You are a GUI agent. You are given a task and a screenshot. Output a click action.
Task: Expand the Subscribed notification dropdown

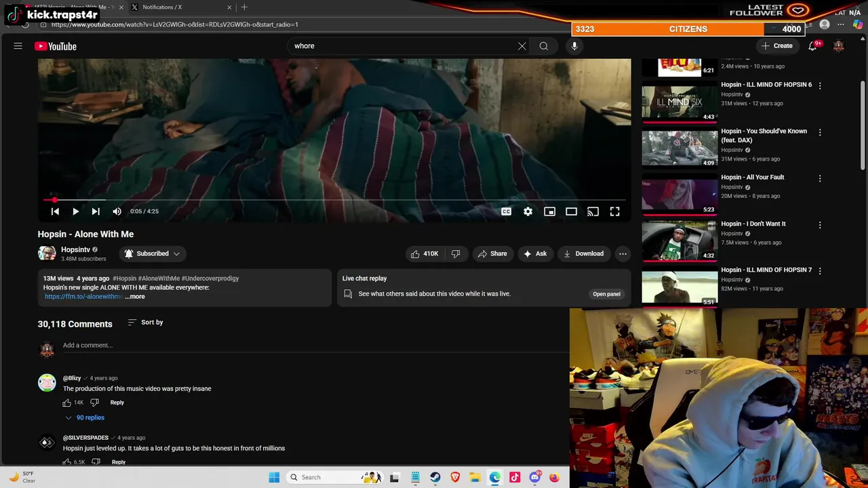tap(152, 253)
